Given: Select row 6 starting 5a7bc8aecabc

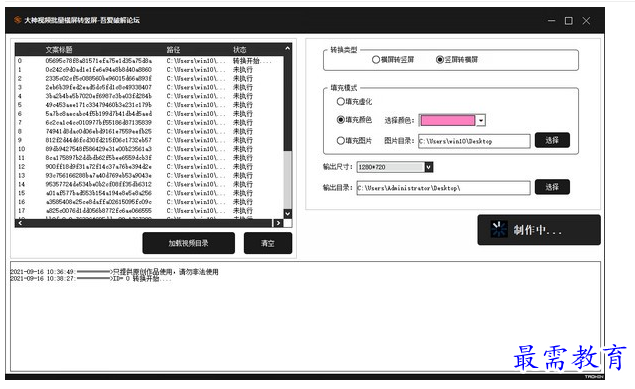Looking at the screenshot, I should coord(149,114).
